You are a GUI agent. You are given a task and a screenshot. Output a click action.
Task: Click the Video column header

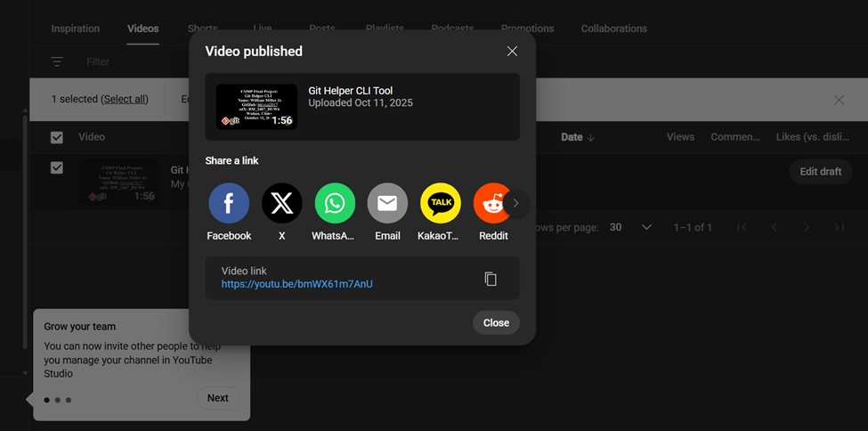click(92, 137)
